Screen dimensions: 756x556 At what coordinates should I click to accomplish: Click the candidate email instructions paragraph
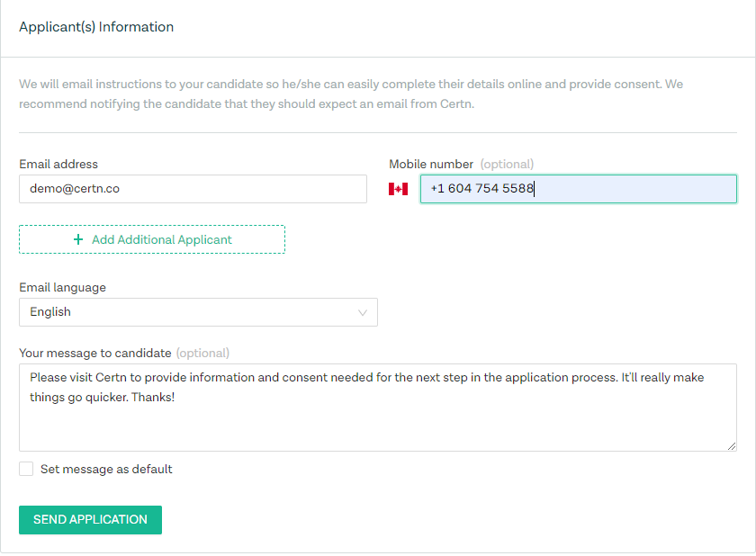click(351, 94)
